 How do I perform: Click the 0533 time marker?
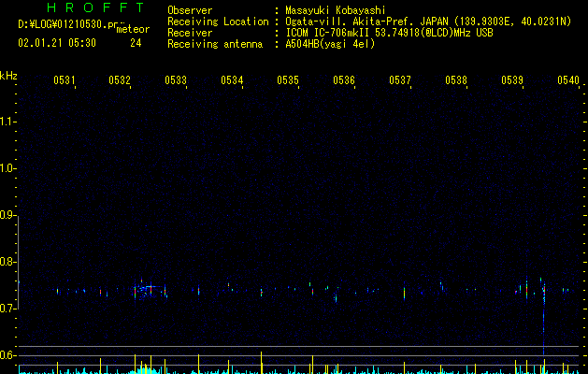click(176, 79)
